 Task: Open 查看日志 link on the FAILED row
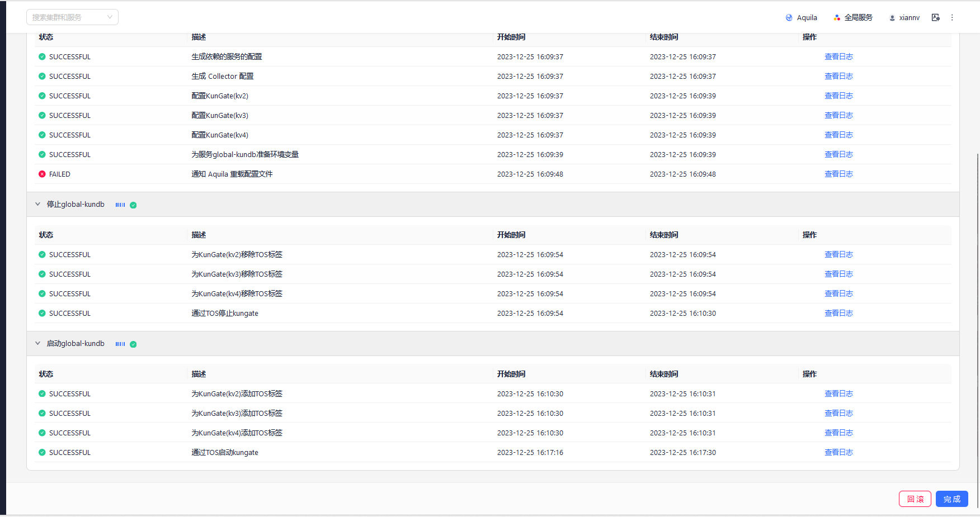pyautogui.click(x=838, y=174)
